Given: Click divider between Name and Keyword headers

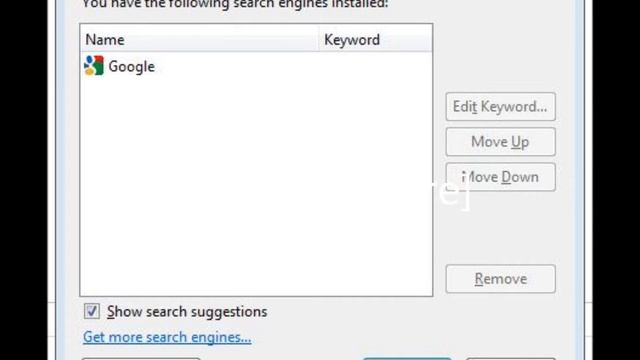Looking at the screenshot, I should pyautogui.click(x=318, y=40).
